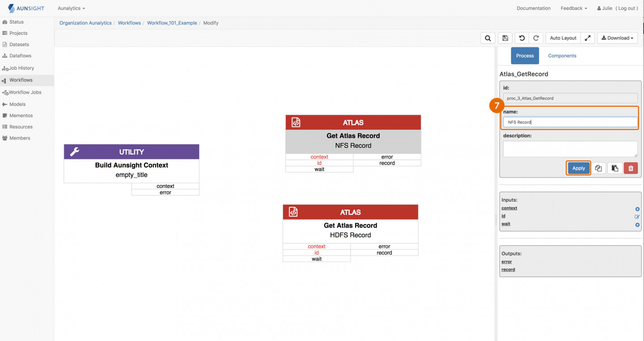Grab the side panel splitter handle
This screenshot has height=341, width=644.
(x=496, y=219)
